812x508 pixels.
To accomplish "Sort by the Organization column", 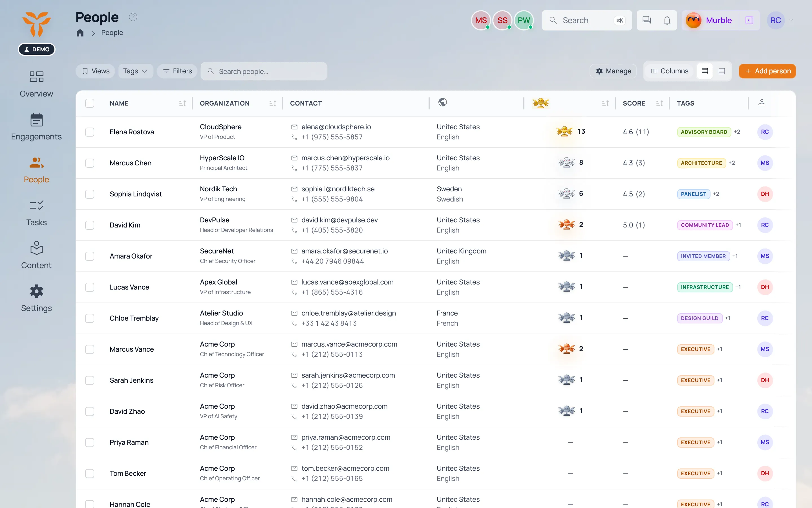I will [x=272, y=103].
